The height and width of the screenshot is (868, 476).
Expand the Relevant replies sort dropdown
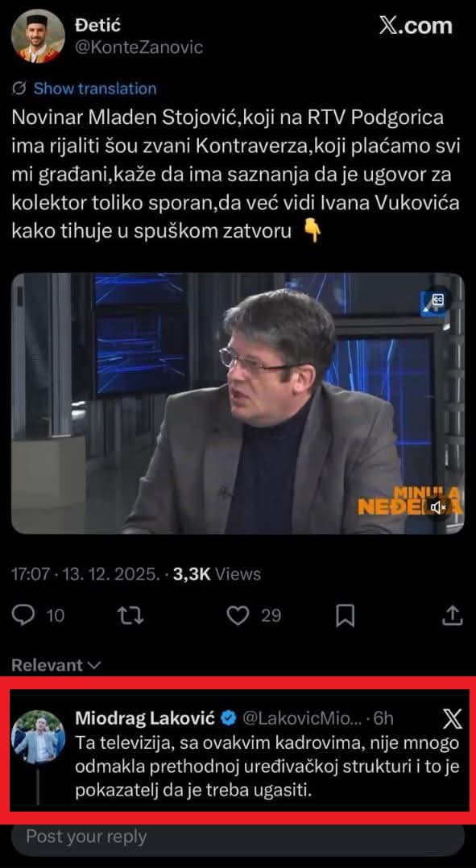tap(56, 665)
